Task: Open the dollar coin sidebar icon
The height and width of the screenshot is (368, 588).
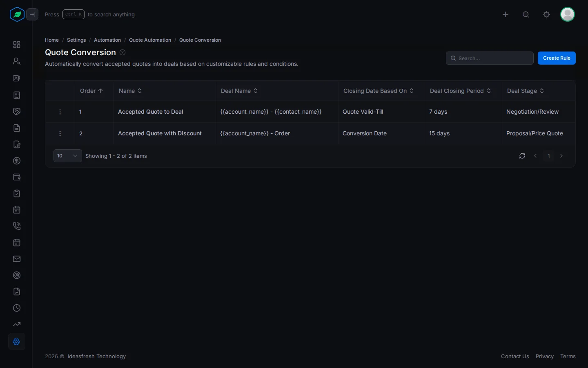Action: [x=17, y=161]
